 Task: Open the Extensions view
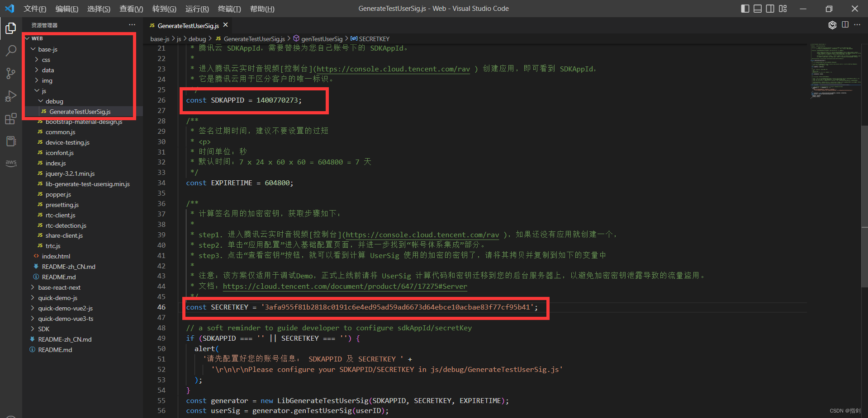pyautogui.click(x=11, y=119)
